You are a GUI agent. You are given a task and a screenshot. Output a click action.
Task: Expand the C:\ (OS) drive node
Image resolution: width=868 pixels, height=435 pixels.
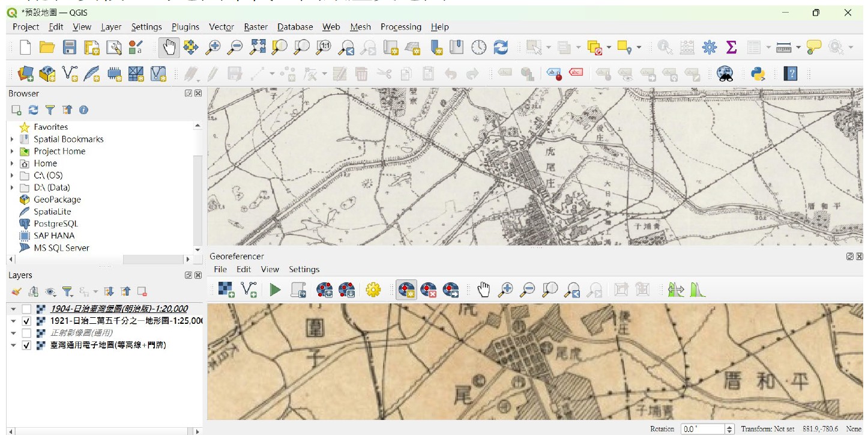click(x=12, y=175)
